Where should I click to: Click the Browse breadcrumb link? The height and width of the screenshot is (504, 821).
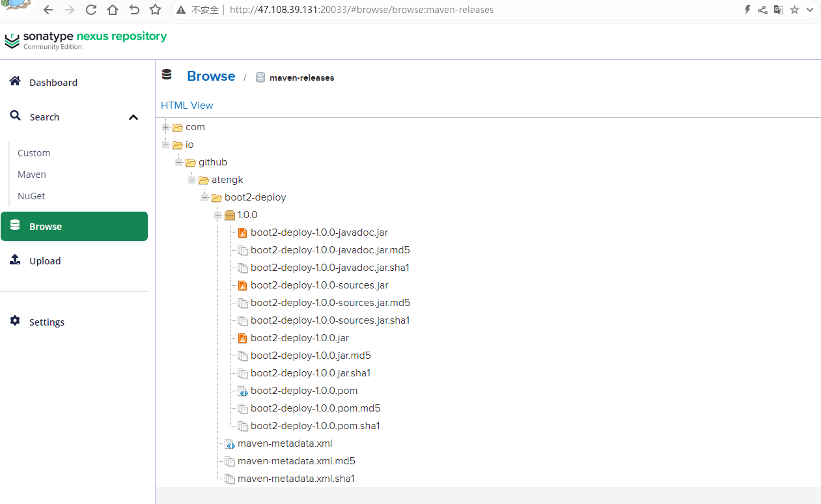pyautogui.click(x=211, y=76)
